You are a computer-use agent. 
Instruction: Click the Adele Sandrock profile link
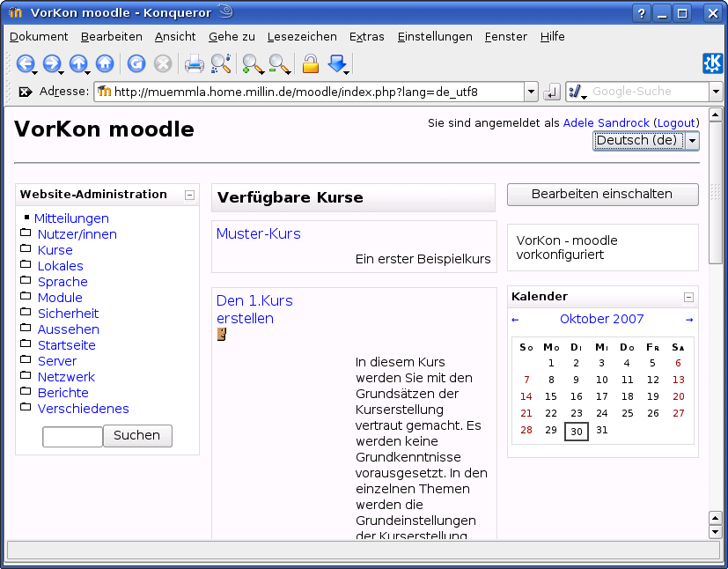(606, 123)
